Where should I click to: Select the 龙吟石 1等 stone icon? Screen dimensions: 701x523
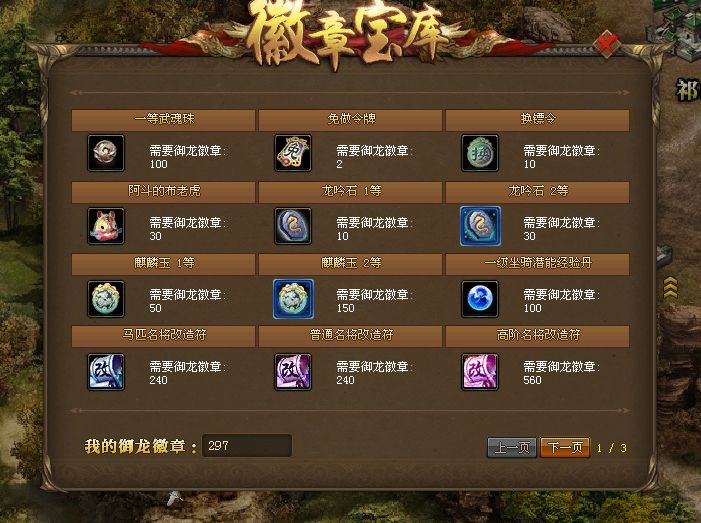(293, 226)
